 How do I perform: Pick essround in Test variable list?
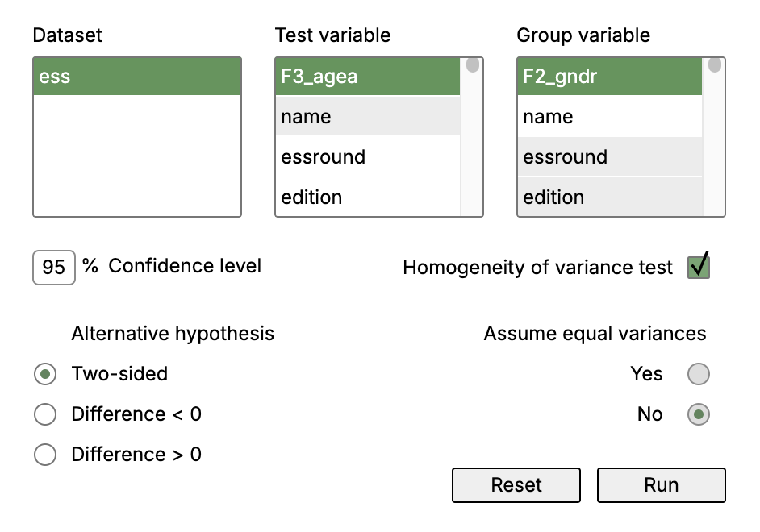[x=367, y=156]
